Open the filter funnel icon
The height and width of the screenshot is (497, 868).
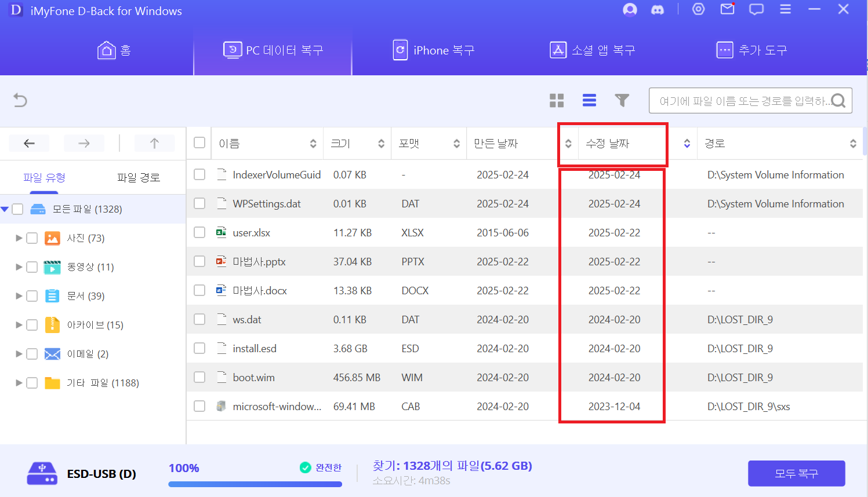(622, 101)
